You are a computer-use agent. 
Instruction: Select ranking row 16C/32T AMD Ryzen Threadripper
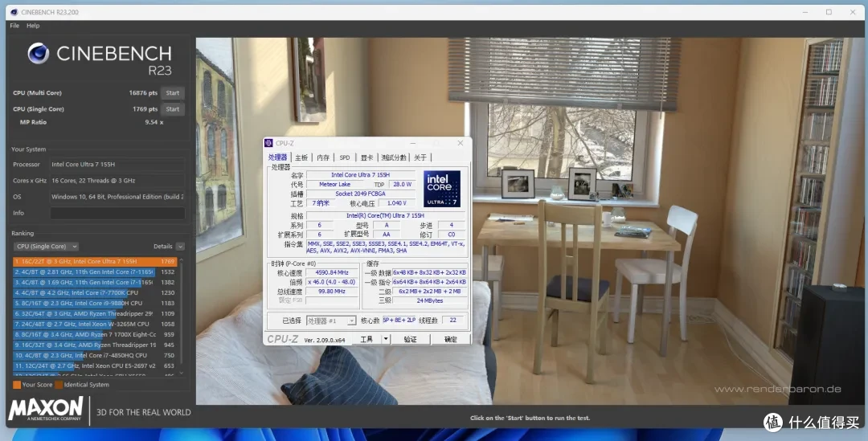click(95, 345)
